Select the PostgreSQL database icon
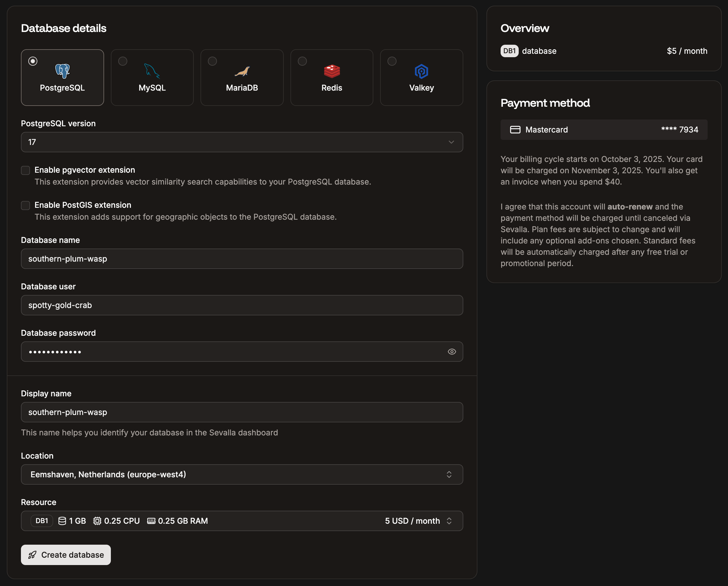Image resolution: width=728 pixels, height=586 pixels. coord(62,71)
